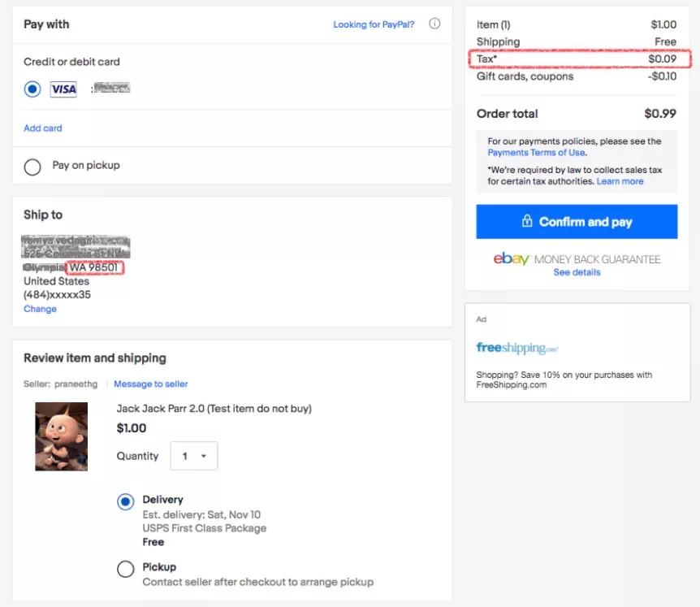Viewport: 700px width, 607px height.
Task: Click Learn more about sales tax
Action: [620, 181]
